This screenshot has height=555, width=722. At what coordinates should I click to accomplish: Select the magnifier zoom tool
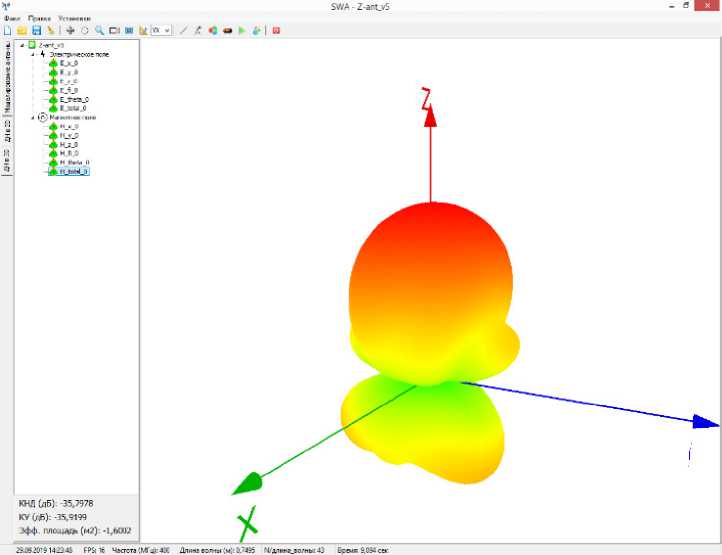[99, 30]
